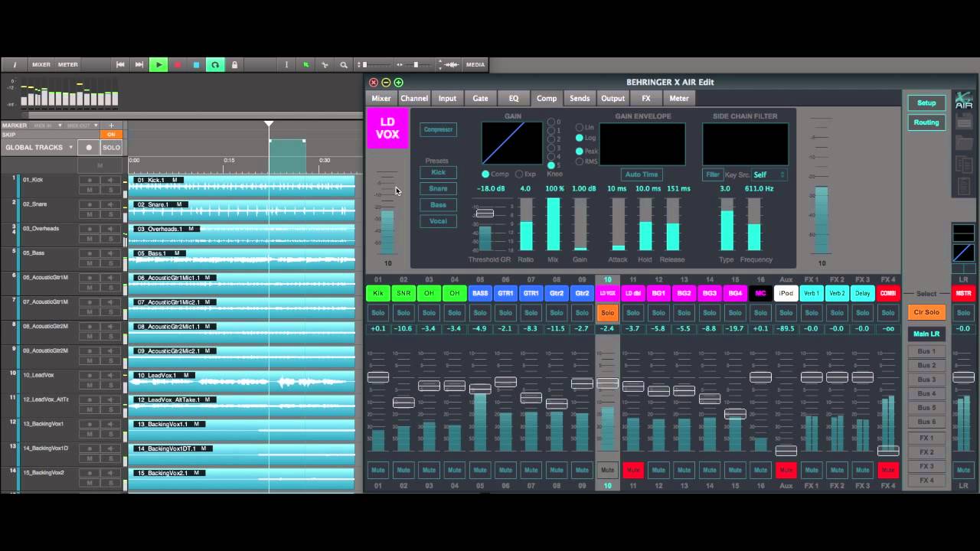980x551 pixels.
Task: Click the Setup button
Action: click(926, 103)
